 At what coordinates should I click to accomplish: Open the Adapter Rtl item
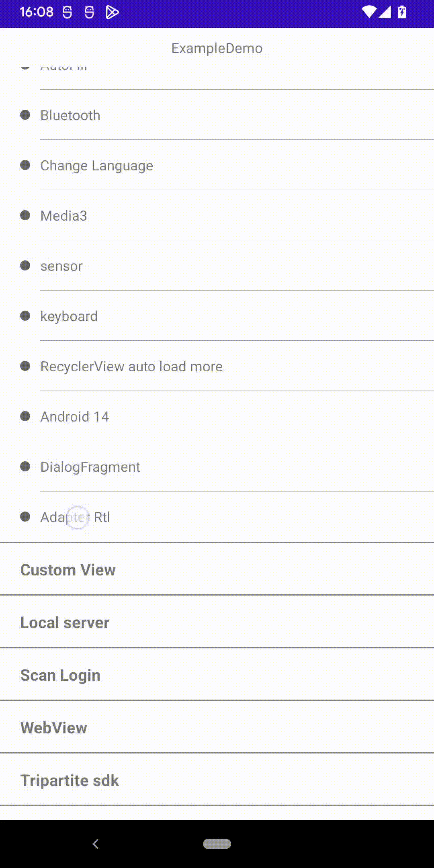point(217,517)
